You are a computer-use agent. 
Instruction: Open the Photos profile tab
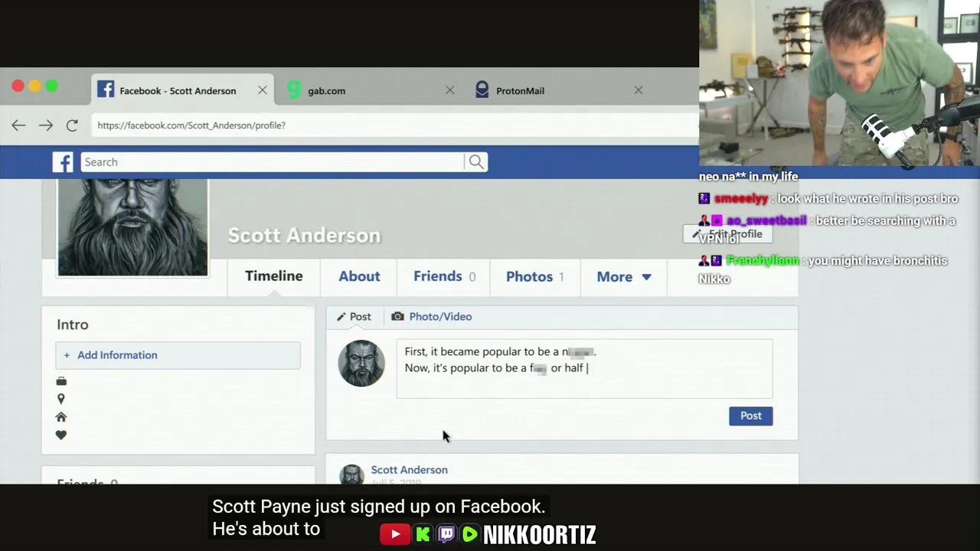tap(534, 276)
